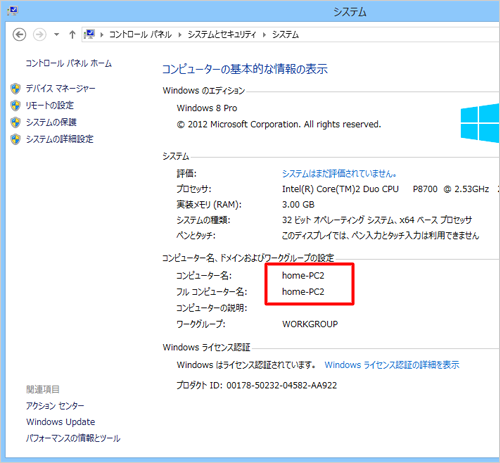Screen dimensions: 500x463
Task: Click WORKGROUP value
Action: pos(310,324)
